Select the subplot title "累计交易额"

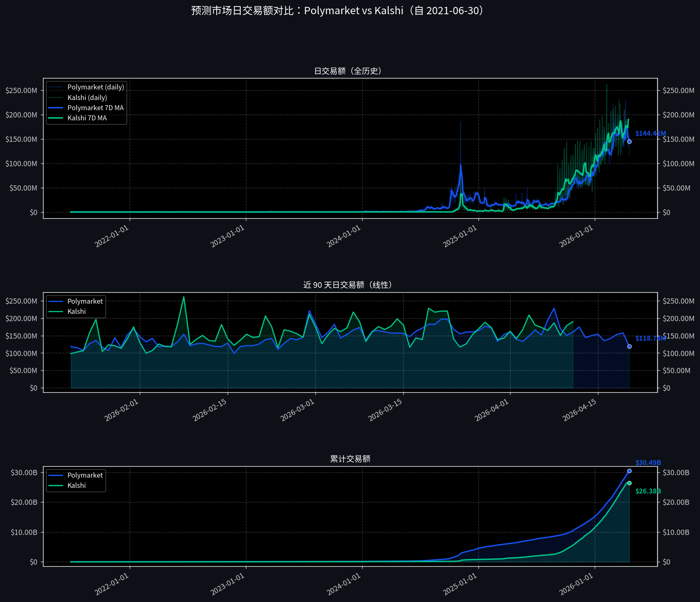point(350,459)
